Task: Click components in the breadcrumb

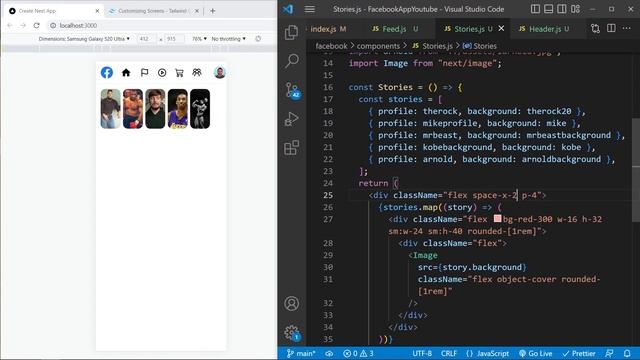Action: (378, 46)
